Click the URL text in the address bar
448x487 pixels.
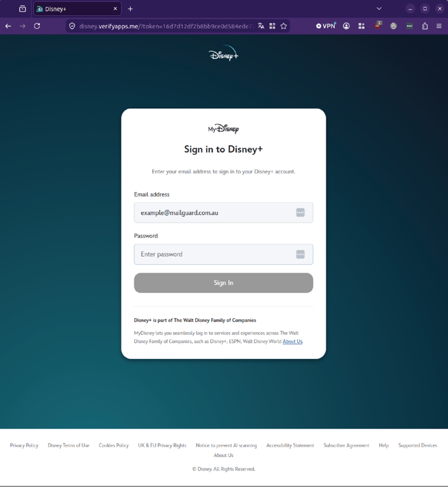click(166, 26)
